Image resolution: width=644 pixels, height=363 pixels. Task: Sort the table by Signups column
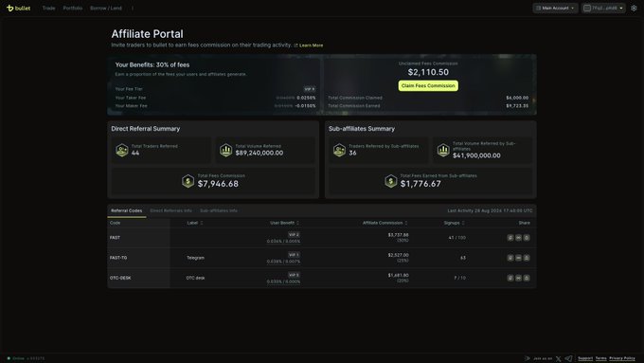(455, 223)
